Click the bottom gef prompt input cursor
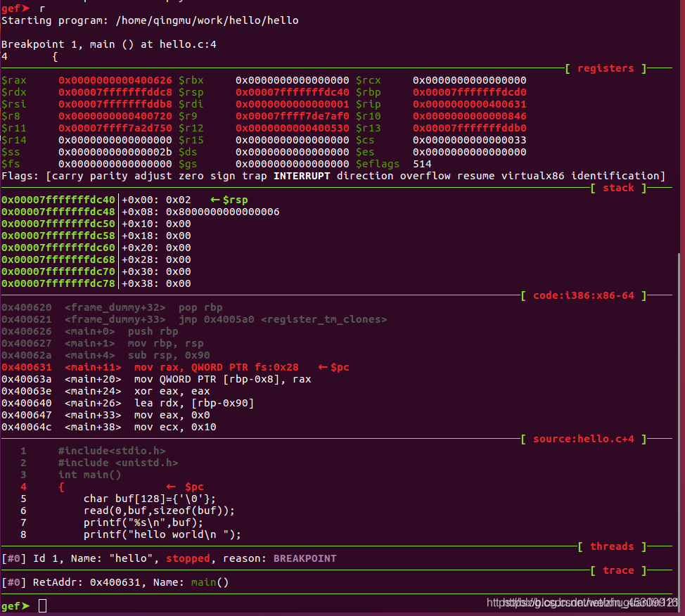The height and width of the screenshot is (616, 685). tap(42, 606)
